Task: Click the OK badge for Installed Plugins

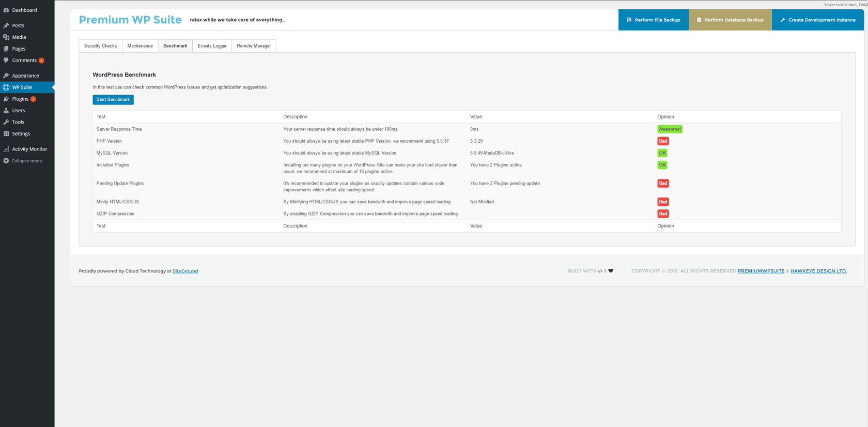Action: 662,165
